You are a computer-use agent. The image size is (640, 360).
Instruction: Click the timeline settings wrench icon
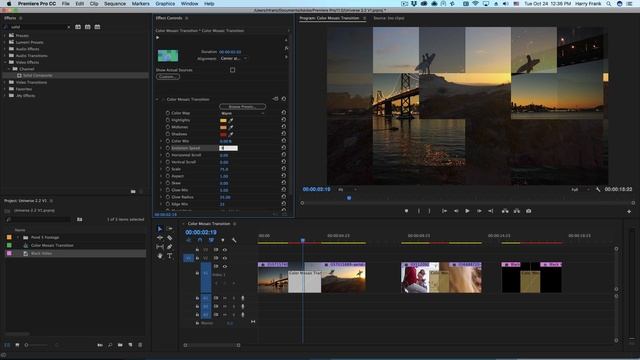tap(234, 240)
